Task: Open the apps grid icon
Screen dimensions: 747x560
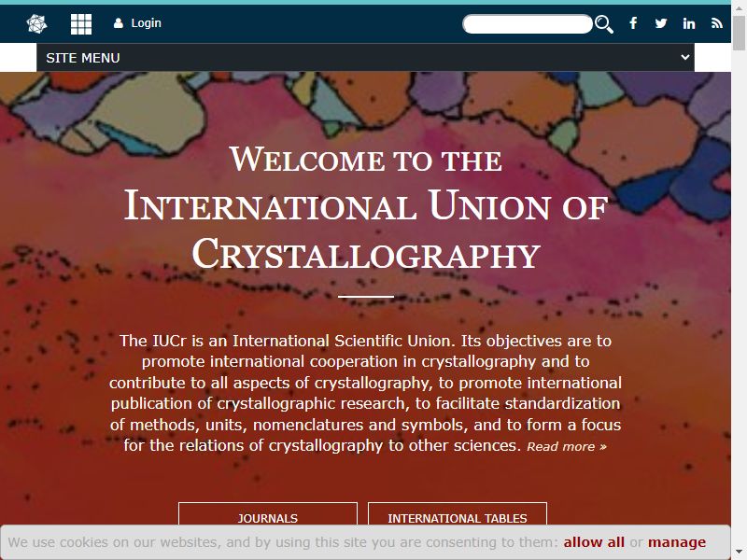Action: (x=81, y=24)
